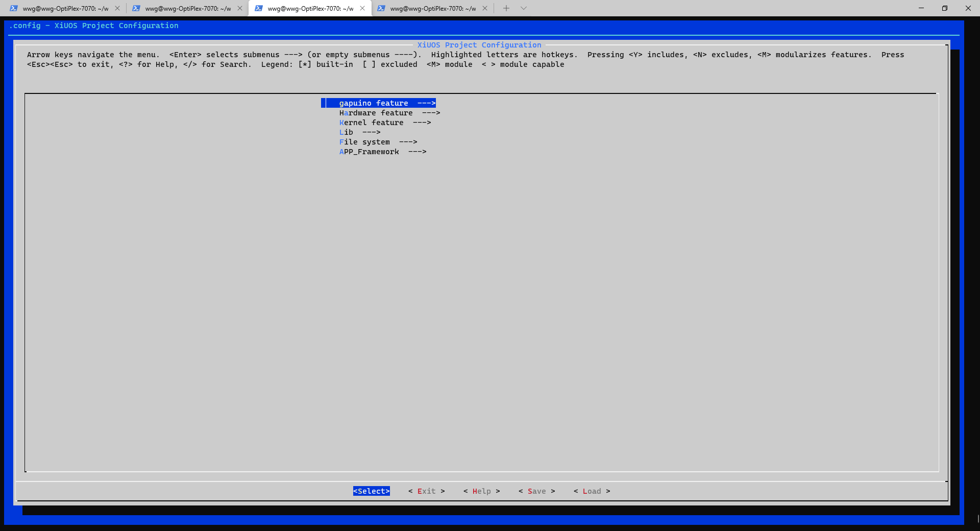
Task: Select the third (active) terminal tab
Action: [x=310, y=8]
